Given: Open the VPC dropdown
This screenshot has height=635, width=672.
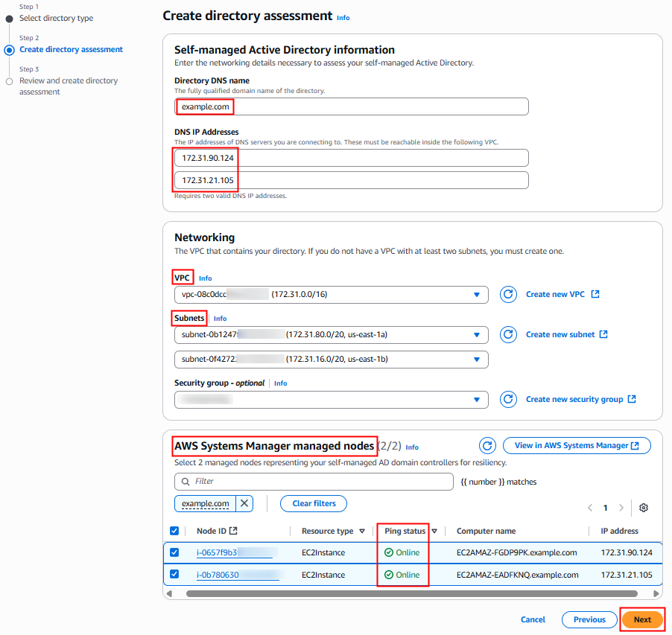Looking at the screenshot, I should 332,295.
